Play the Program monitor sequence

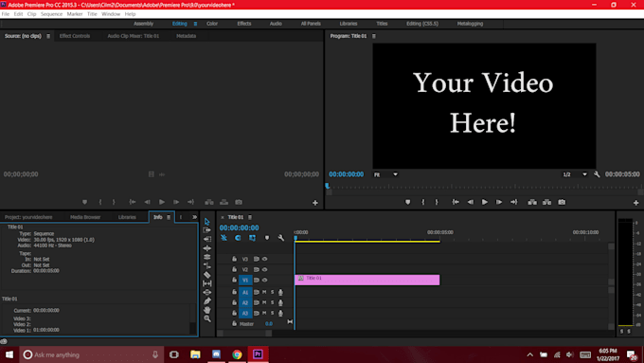point(485,202)
